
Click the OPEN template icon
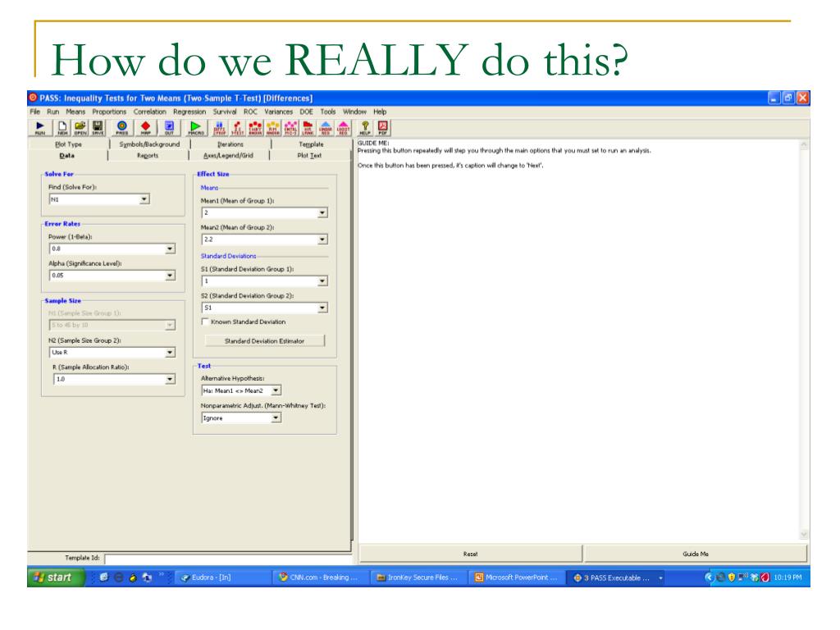point(80,128)
